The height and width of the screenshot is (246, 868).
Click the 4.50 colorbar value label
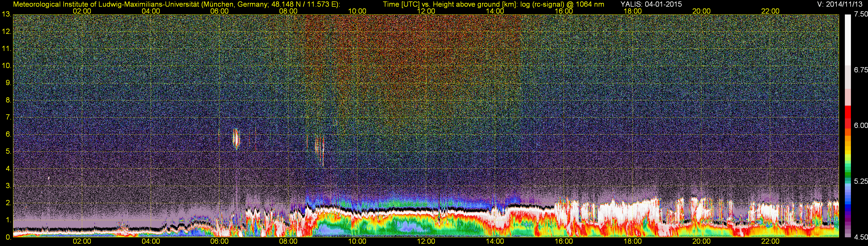click(860, 237)
